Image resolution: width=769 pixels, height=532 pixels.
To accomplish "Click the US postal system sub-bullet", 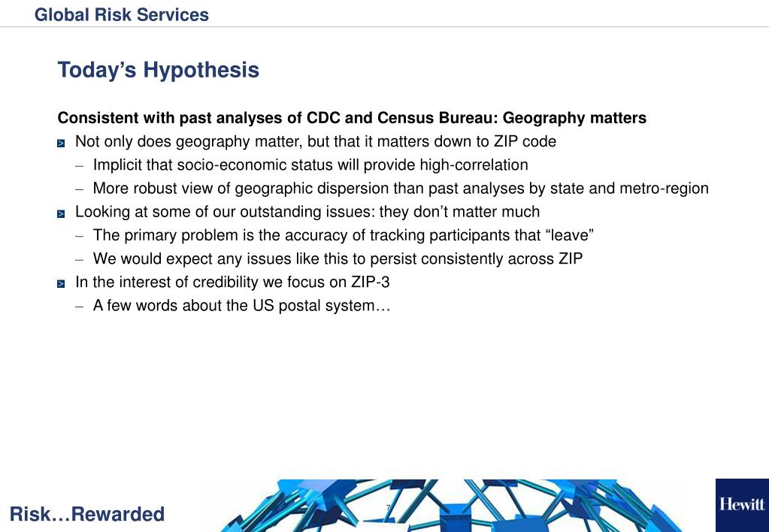I will 241,306.
